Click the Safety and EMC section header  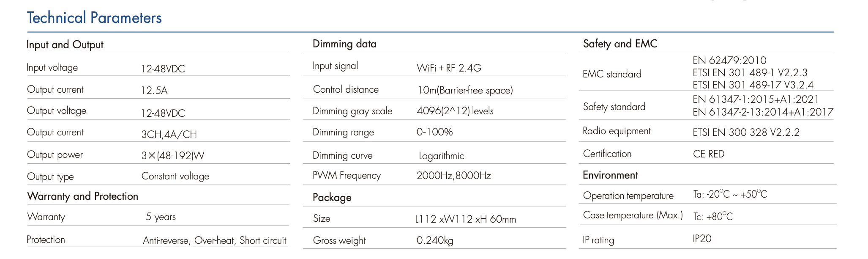click(x=620, y=44)
